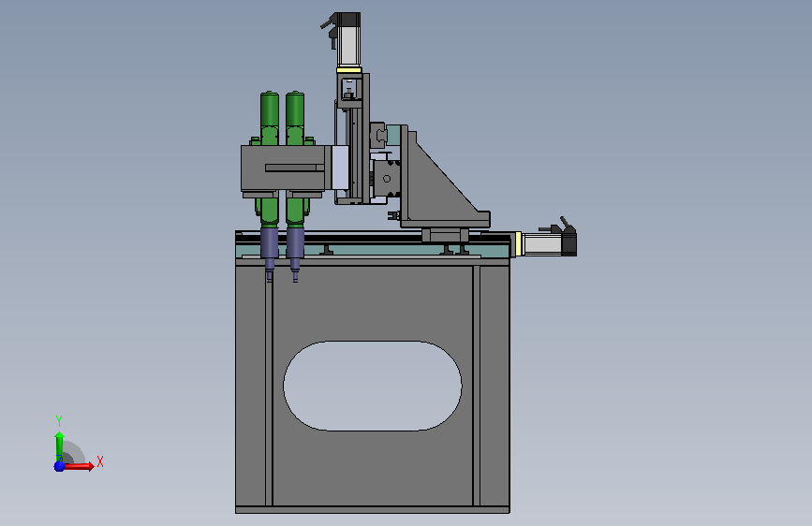This screenshot has width=812, height=526.
Task: Select the yellow coupling ring below the top motor
Action: 348,70
